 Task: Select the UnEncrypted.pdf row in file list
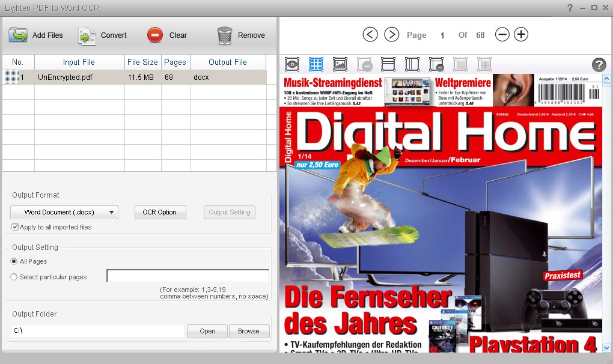pyautogui.click(x=66, y=77)
